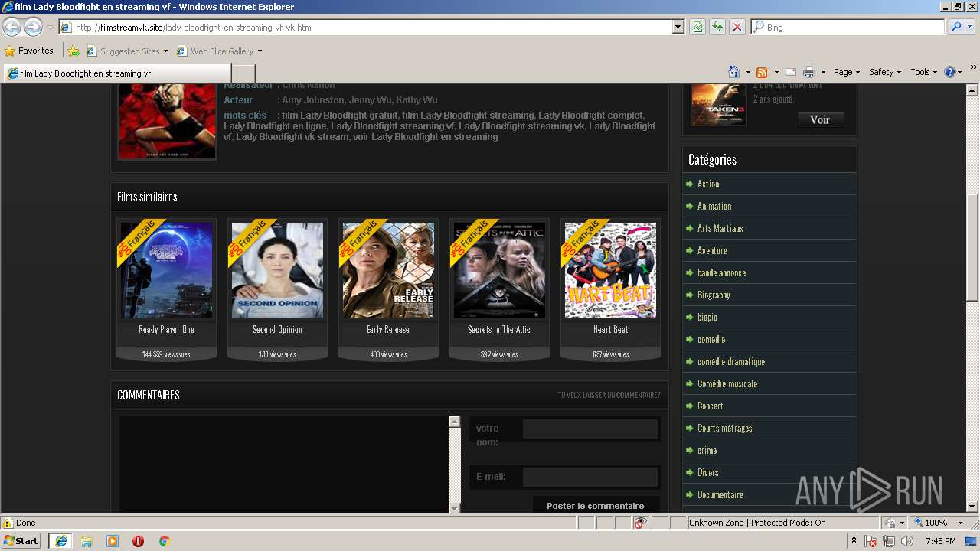Screen dimensions: 980x551
Task: Click the URL address bar
Action: point(364,27)
